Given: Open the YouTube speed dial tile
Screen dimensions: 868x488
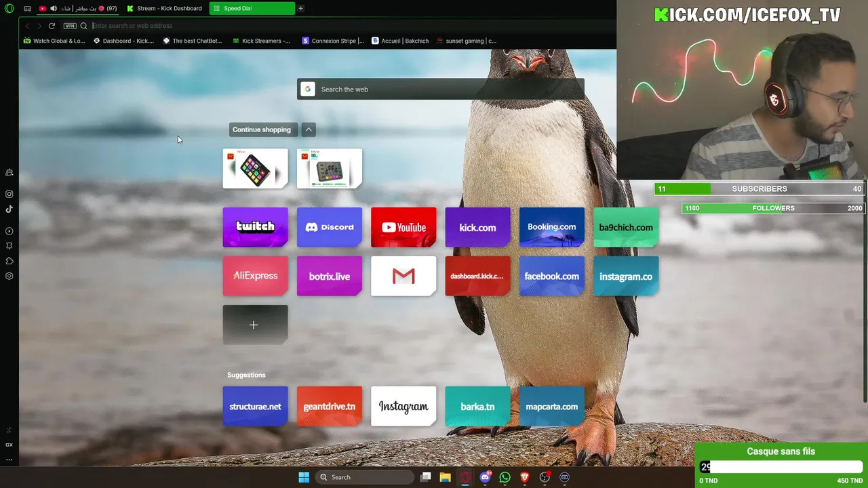Looking at the screenshot, I should 403,227.
